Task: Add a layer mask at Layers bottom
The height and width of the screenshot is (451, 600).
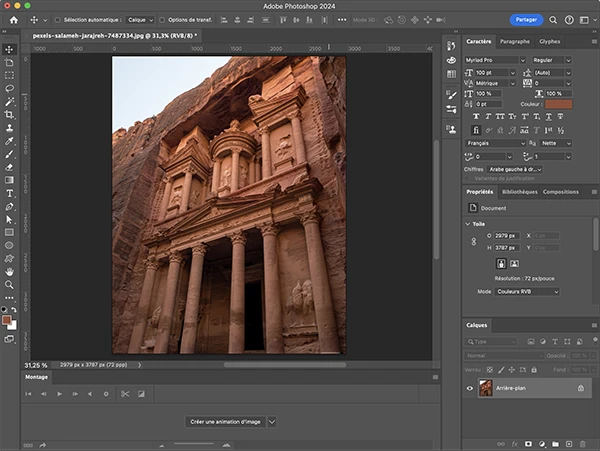Action: tap(528, 444)
